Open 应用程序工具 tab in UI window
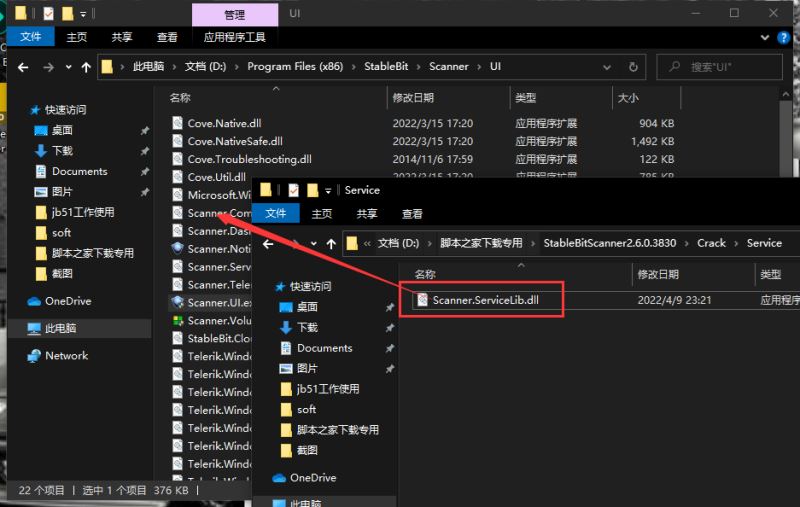 point(235,37)
